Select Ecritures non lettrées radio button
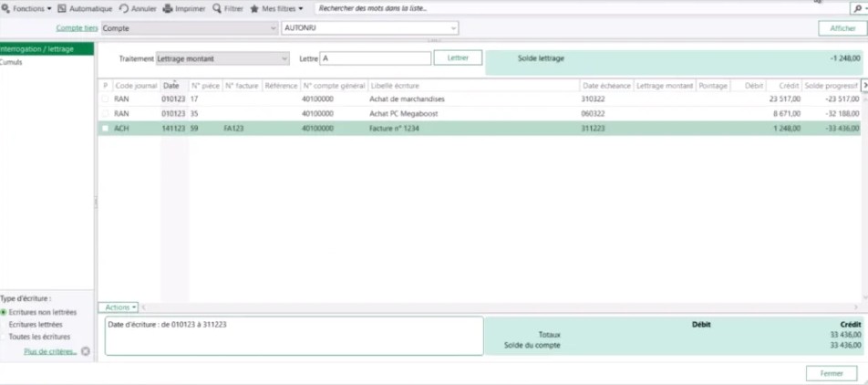Viewport: 868px width, 385px height. 4,313
